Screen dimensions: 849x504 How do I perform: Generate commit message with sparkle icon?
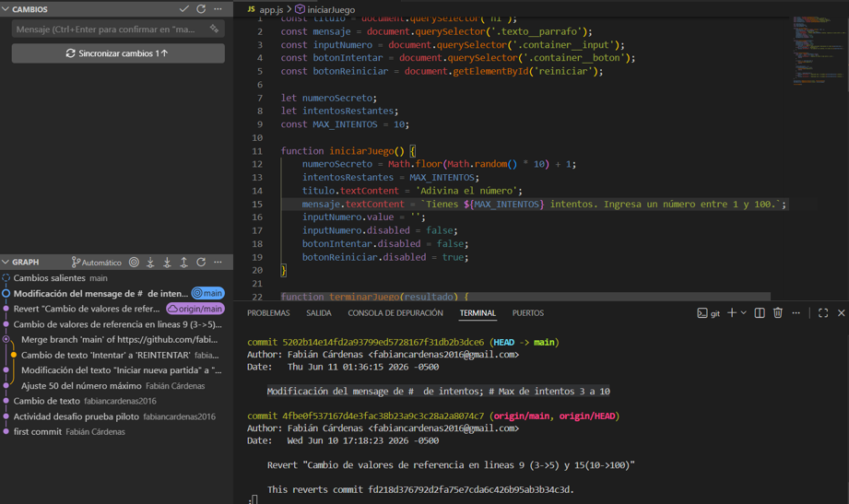point(215,29)
